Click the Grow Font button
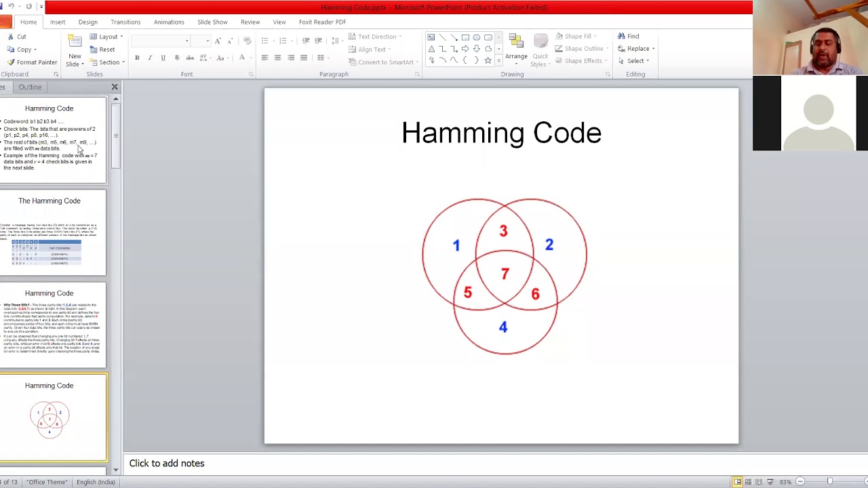 (x=218, y=41)
